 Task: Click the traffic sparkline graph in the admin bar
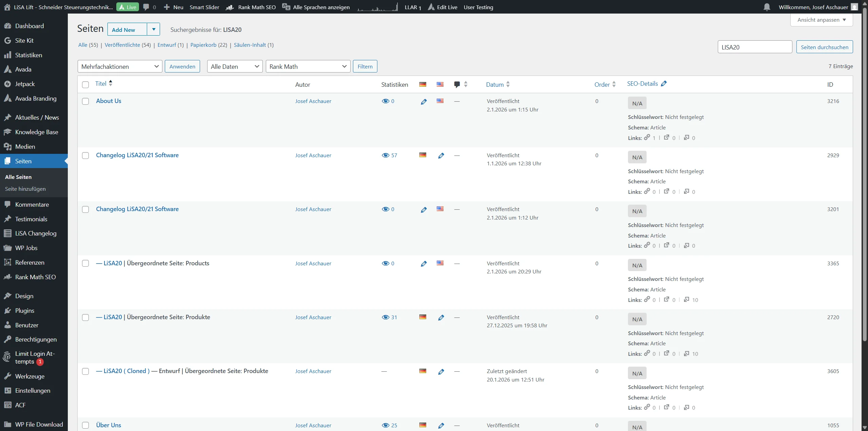pos(377,7)
